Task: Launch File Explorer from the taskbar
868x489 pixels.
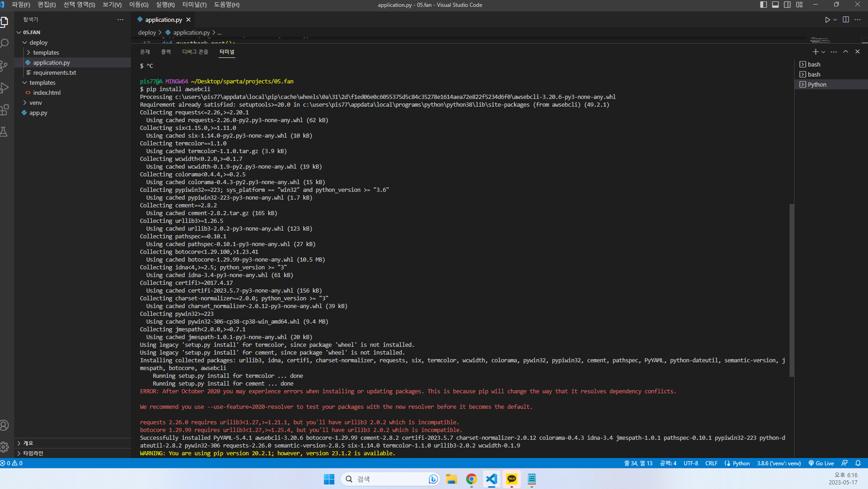Action: click(x=452, y=479)
